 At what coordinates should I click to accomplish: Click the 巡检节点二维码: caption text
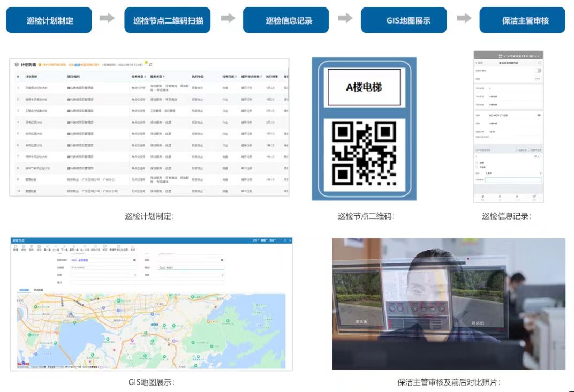coord(366,216)
